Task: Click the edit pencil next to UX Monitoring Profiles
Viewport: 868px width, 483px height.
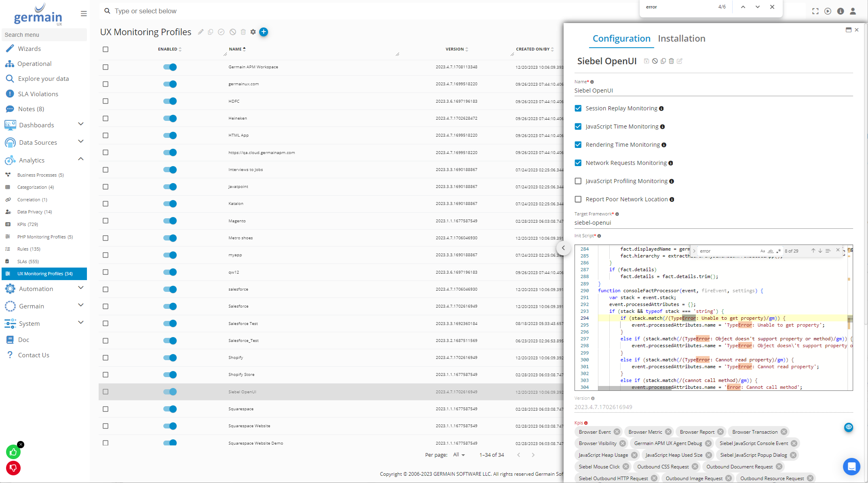Action: coord(201,32)
